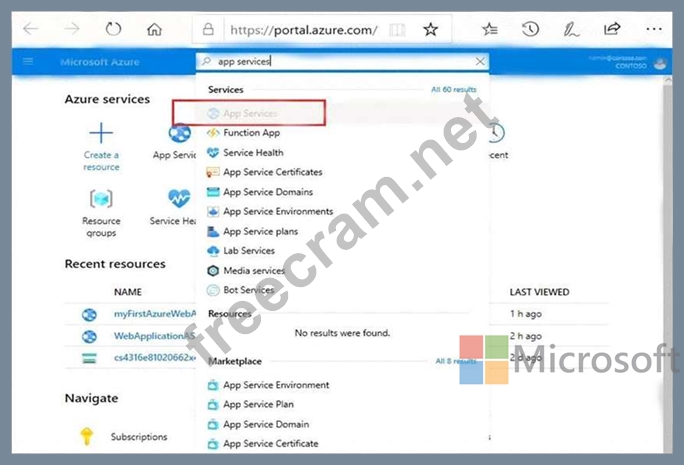This screenshot has width=684, height=465.
Task: Click the browser refresh icon
Action: click(113, 29)
